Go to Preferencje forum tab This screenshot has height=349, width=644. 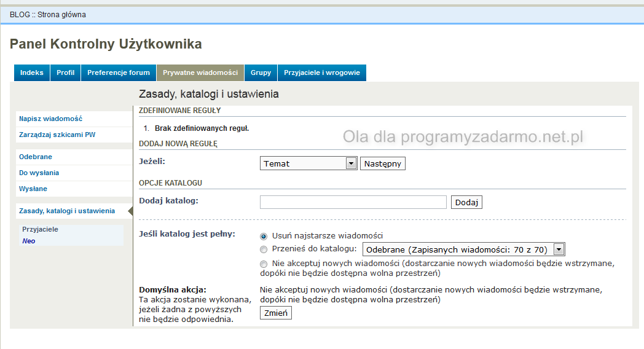click(x=119, y=73)
